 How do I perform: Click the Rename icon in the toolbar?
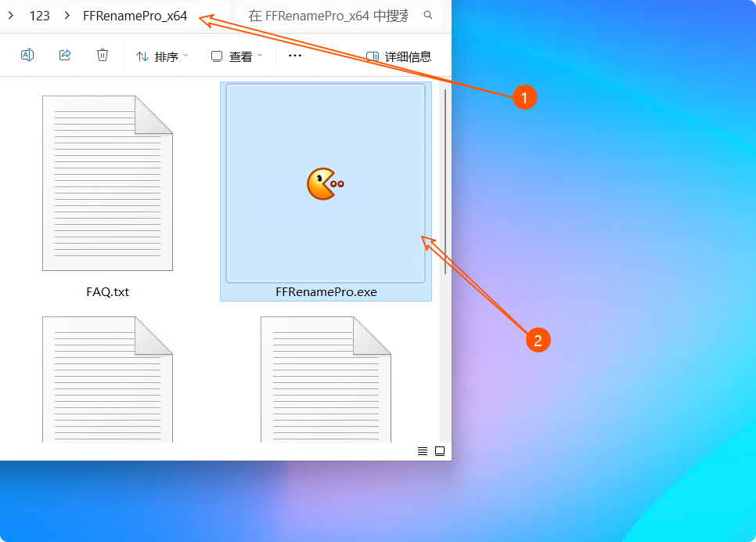point(27,55)
